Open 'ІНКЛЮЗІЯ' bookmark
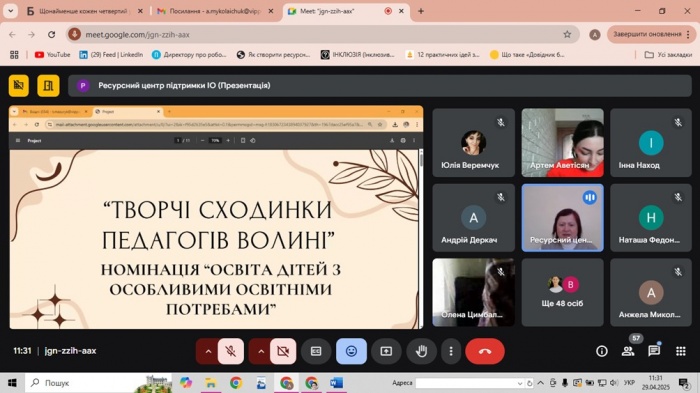This screenshot has height=393, width=700. (358, 54)
